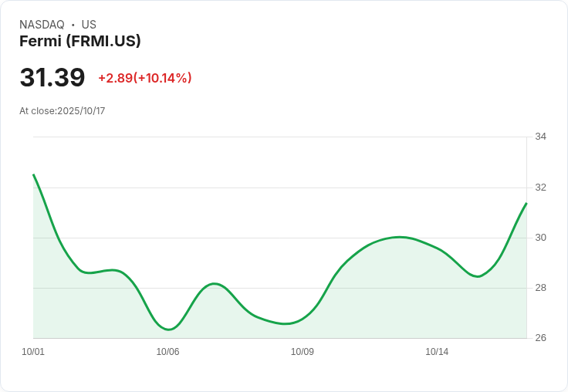Select the 10/01 date on x-axis
Image resolution: width=568 pixels, height=392 pixels.
(x=33, y=352)
